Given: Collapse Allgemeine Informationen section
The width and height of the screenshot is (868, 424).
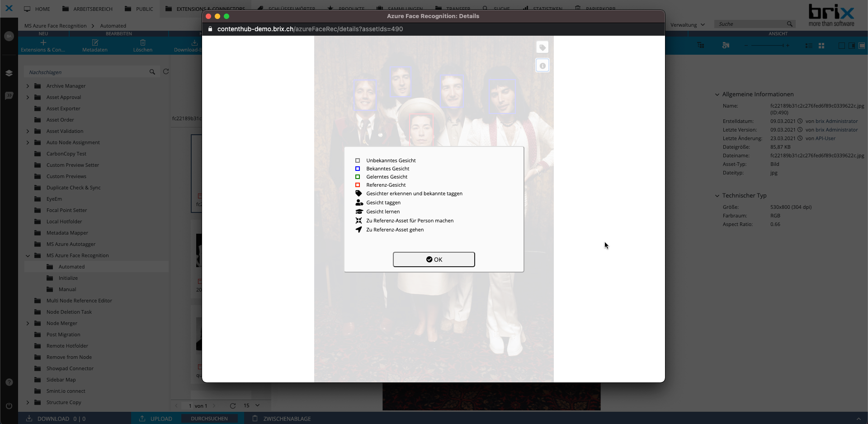Looking at the screenshot, I should (717, 94).
